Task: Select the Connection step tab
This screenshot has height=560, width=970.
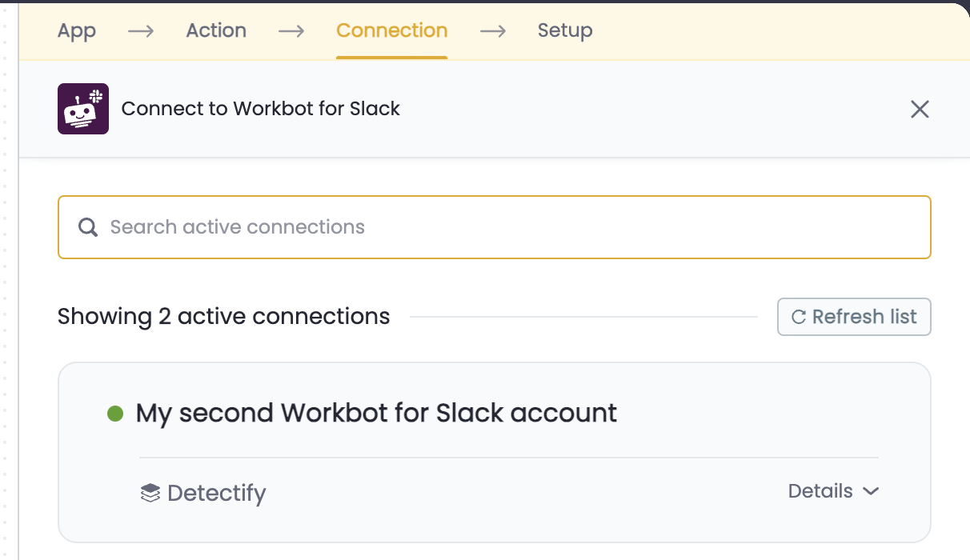Action: pyautogui.click(x=391, y=31)
